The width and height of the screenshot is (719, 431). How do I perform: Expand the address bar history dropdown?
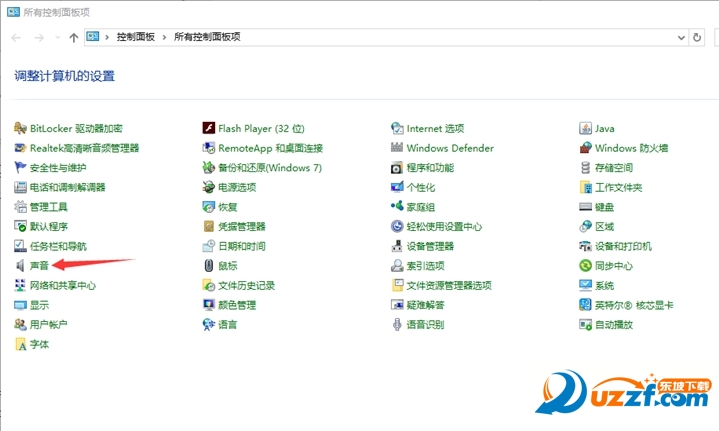coord(681,38)
